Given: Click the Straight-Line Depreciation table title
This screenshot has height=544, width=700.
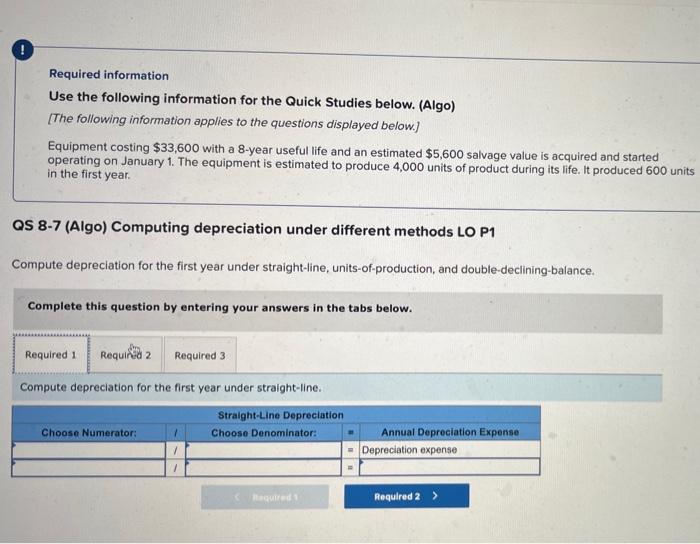Looking at the screenshot, I should 280,415.
